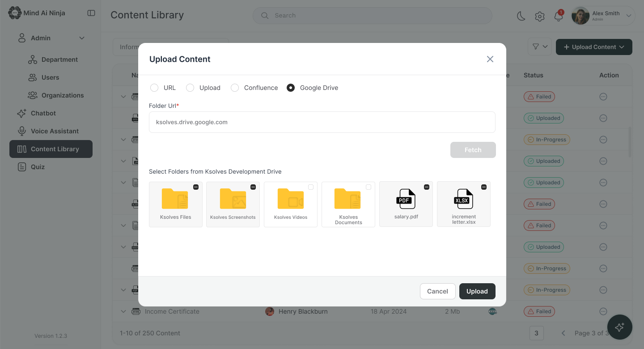
Task: Click the Upload button in dialog footer
Action: coord(477,291)
